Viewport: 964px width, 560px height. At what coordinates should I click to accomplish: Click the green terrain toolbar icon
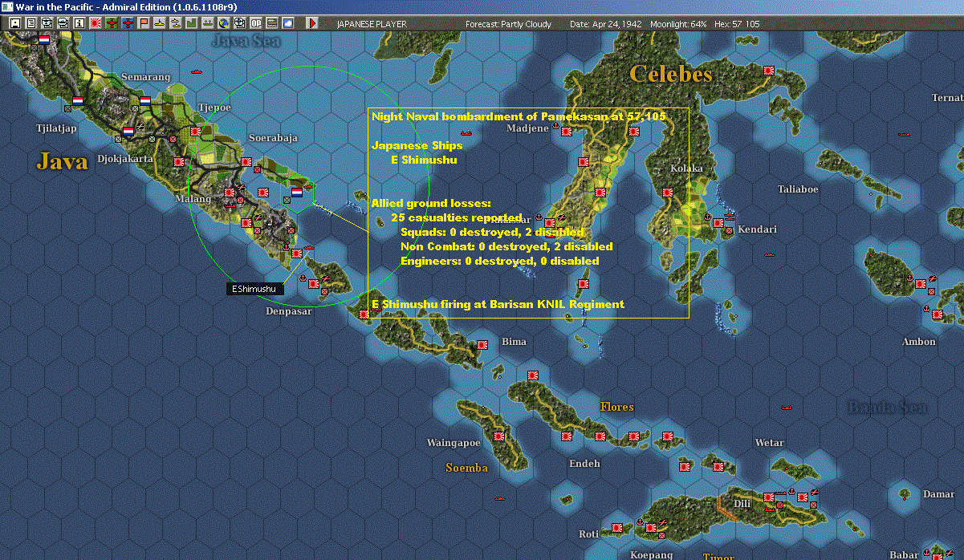pos(192,23)
